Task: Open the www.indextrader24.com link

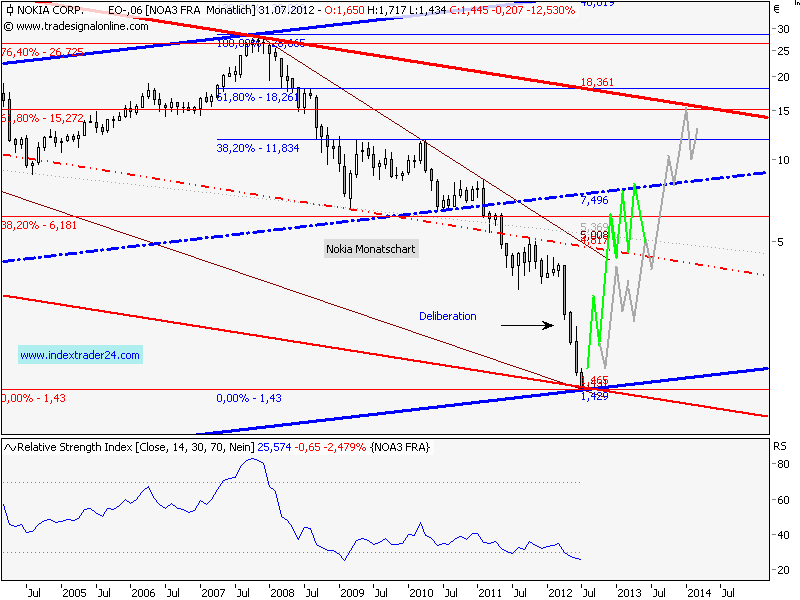Action: pyautogui.click(x=80, y=355)
